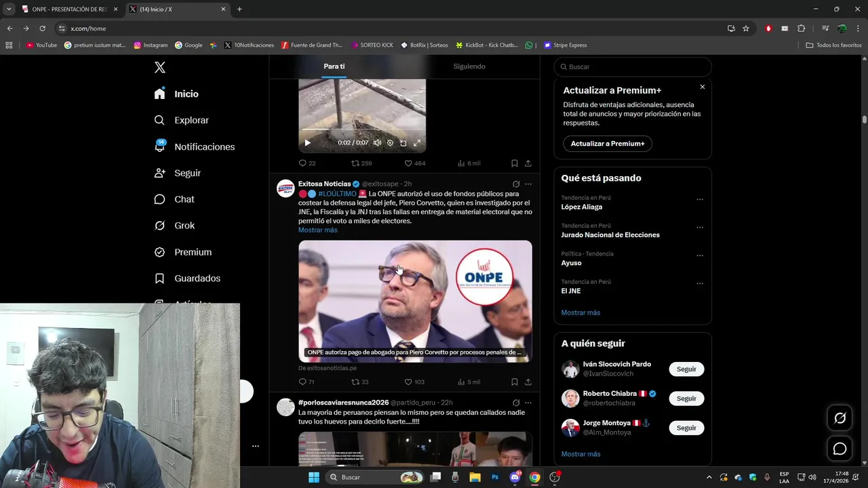Enter video fullscreen mode
This screenshot has width=868, height=488.
pos(416,143)
